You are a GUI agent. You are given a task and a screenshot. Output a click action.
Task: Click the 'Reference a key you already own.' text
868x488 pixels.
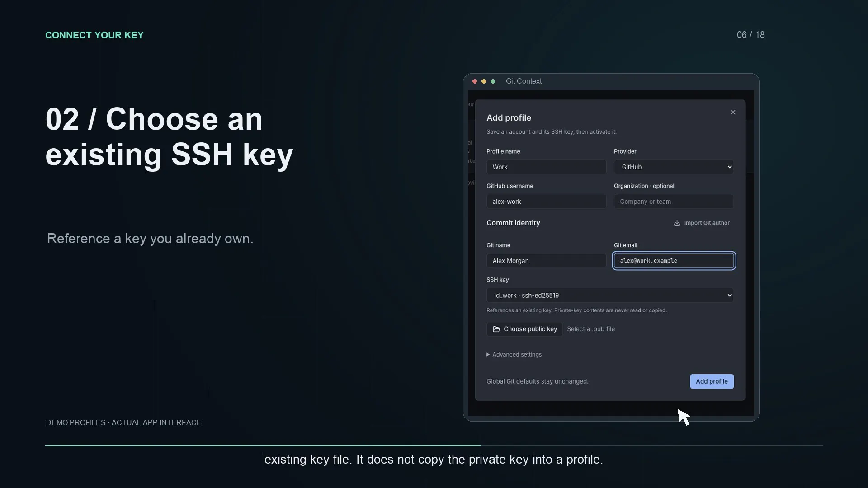[150, 239]
